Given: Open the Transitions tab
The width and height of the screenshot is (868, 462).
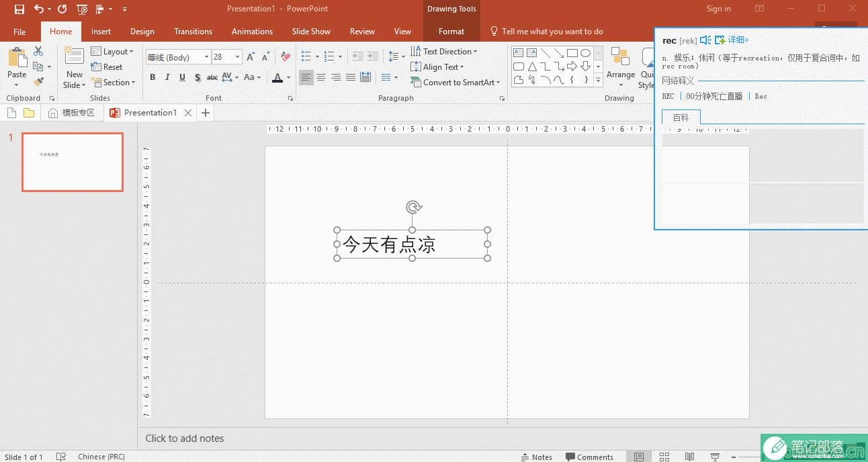Looking at the screenshot, I should coord(193,32).
